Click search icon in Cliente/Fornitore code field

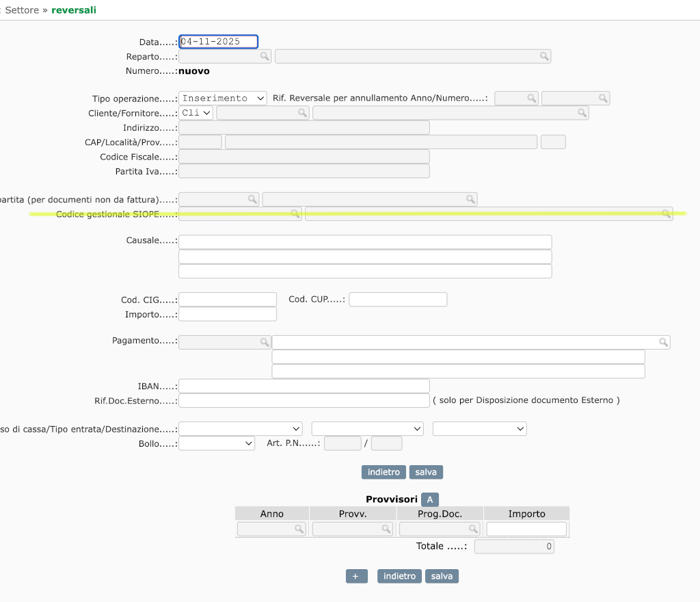click(302, 113)
